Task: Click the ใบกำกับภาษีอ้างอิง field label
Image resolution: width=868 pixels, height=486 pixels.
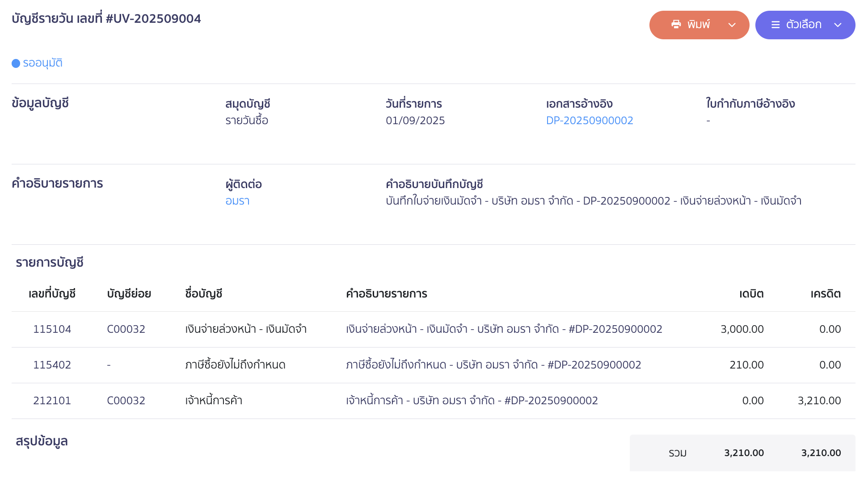Action: (750, 104)
